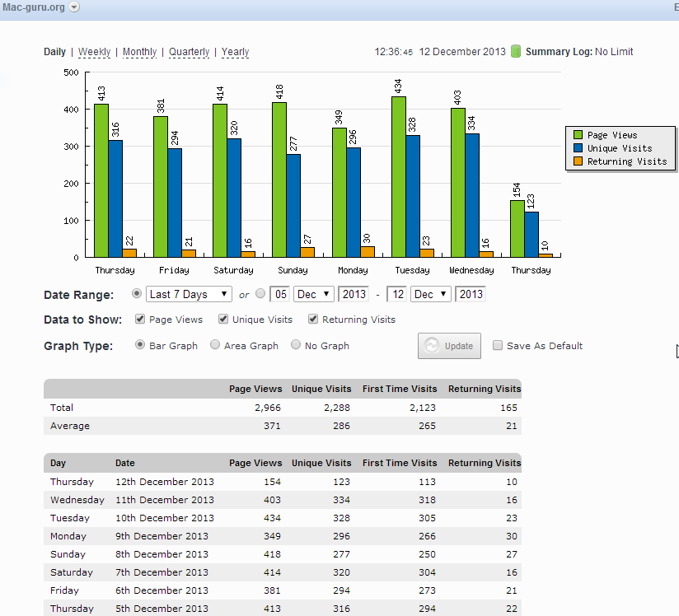Open the start month Dec dropdown

point(313,294)
